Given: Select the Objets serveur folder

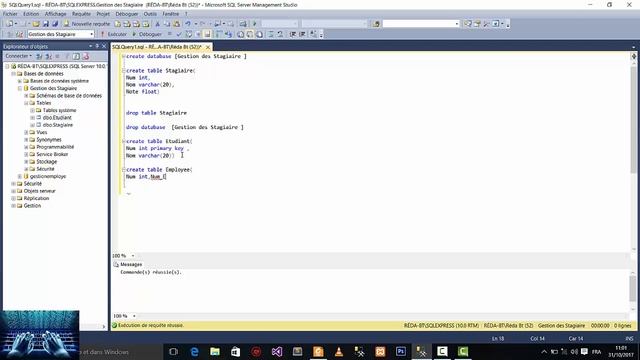Looking at the screenshot, I should tap(39, 191).
